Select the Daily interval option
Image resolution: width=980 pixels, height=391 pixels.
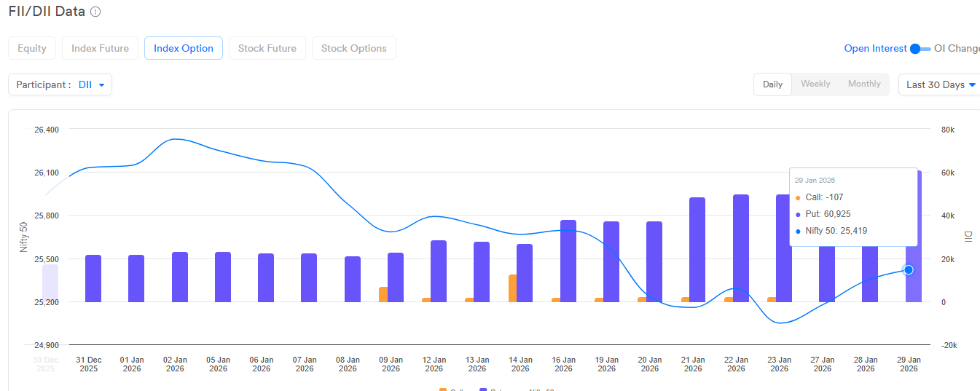(772, 84)
